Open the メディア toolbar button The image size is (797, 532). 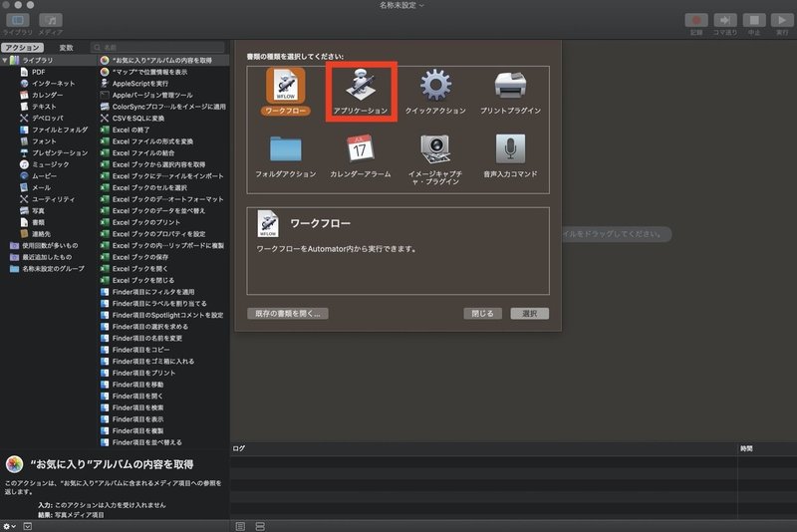51,20
